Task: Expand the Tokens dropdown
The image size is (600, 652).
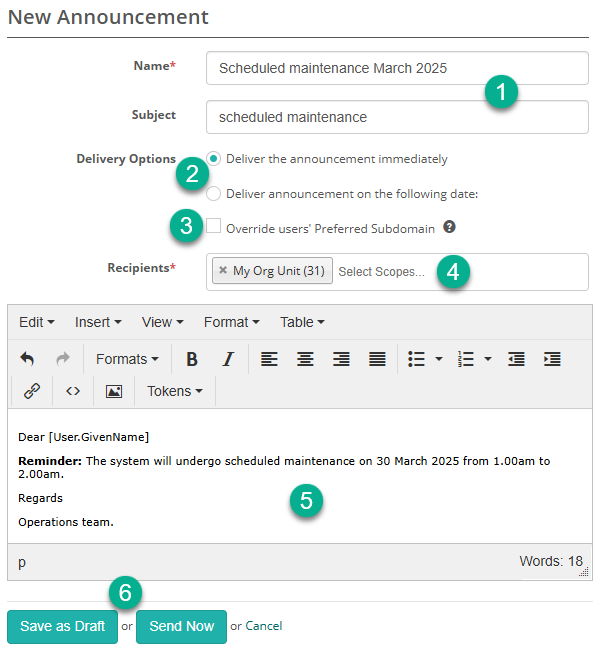Action: 175,391
